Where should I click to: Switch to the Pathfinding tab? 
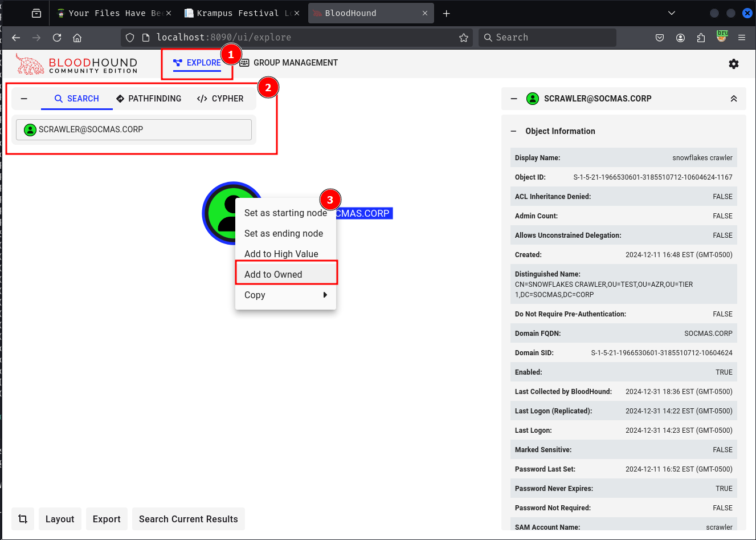(149, 99)
